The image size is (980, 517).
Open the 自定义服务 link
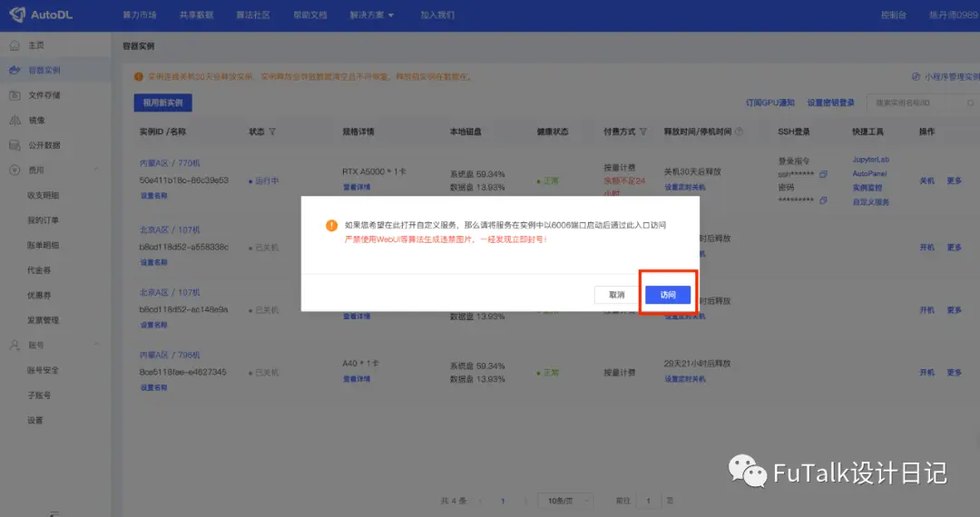(x=870, y=201)
